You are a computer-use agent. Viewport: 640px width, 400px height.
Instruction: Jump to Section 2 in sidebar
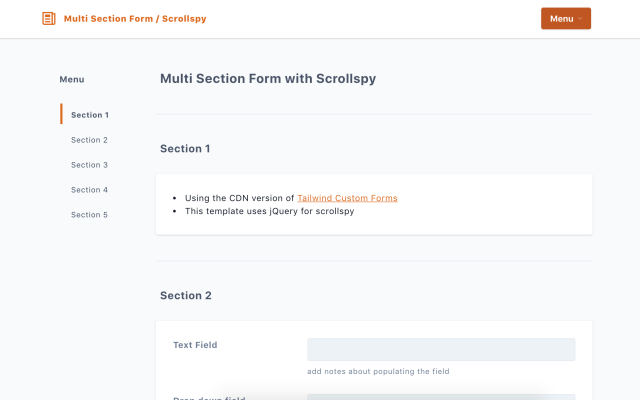[89, 140]
